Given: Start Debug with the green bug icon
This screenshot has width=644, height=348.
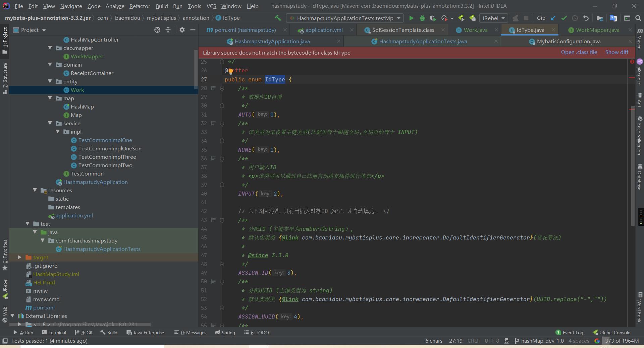Looking at the screenshot, I should (422, 18).
